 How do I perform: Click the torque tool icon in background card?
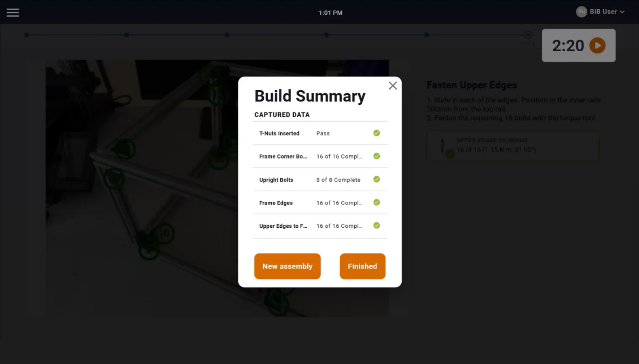(x=442, y=145)
